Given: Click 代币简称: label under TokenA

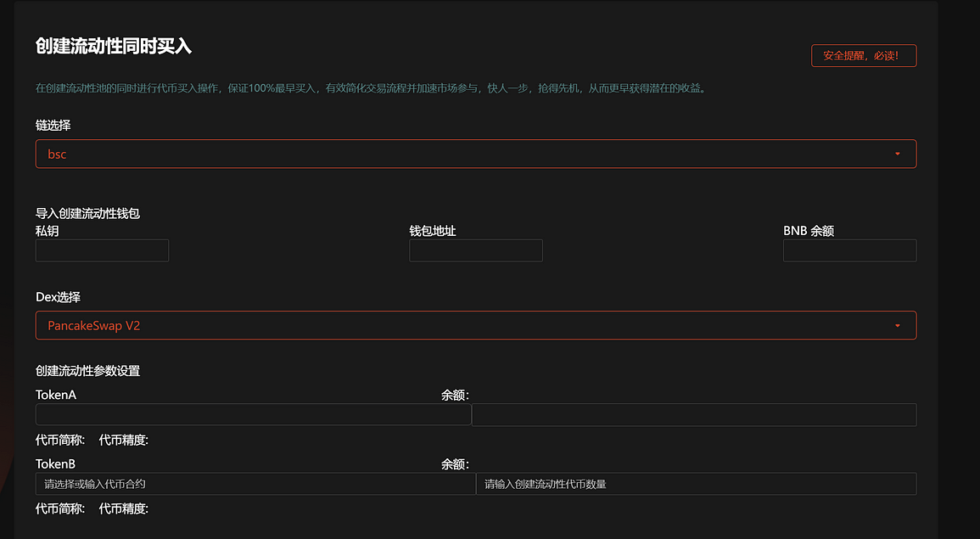Looking at the screenshot, I should point(60,440).
